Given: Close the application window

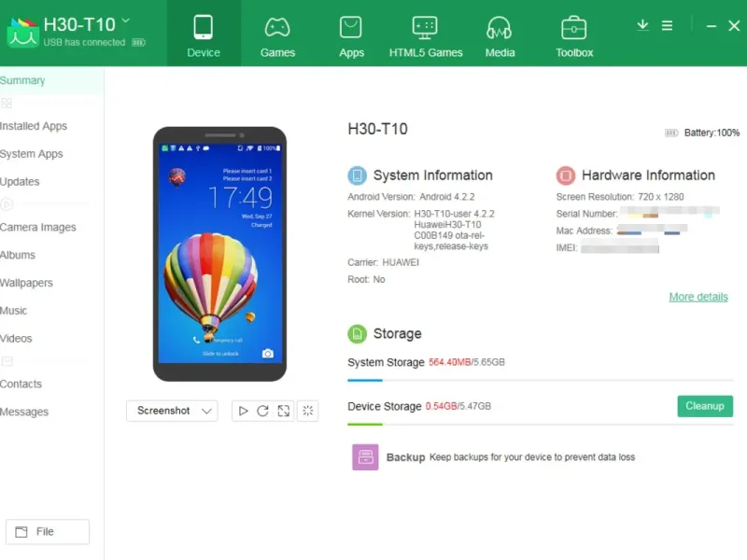Looking at the screenshot, I should 734,26.
